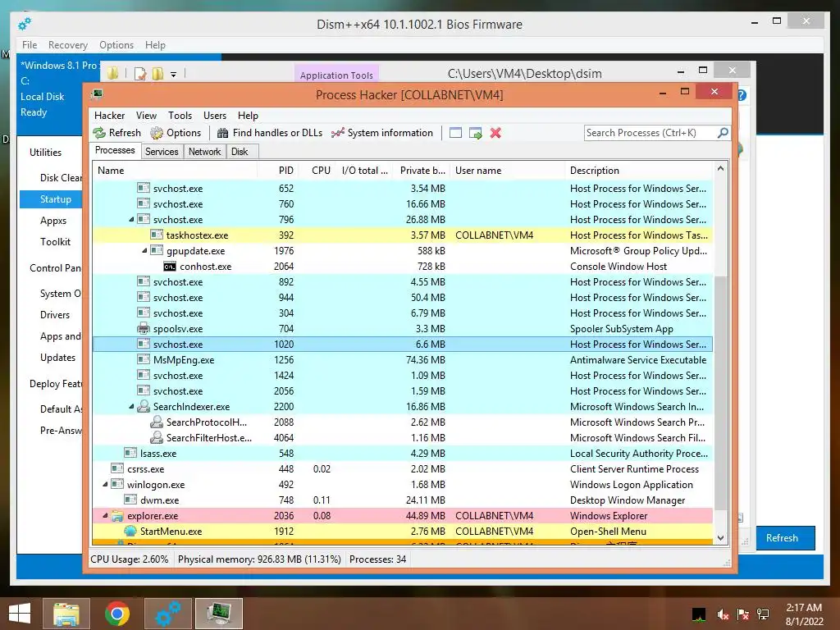
Task: Sort by the Private bytes column header
Action: pos(422,171)
